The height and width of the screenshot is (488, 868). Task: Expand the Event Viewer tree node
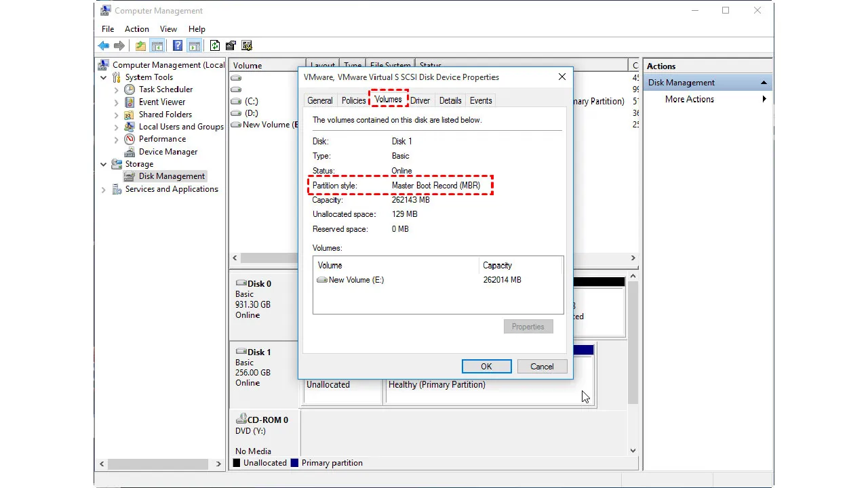116,102
